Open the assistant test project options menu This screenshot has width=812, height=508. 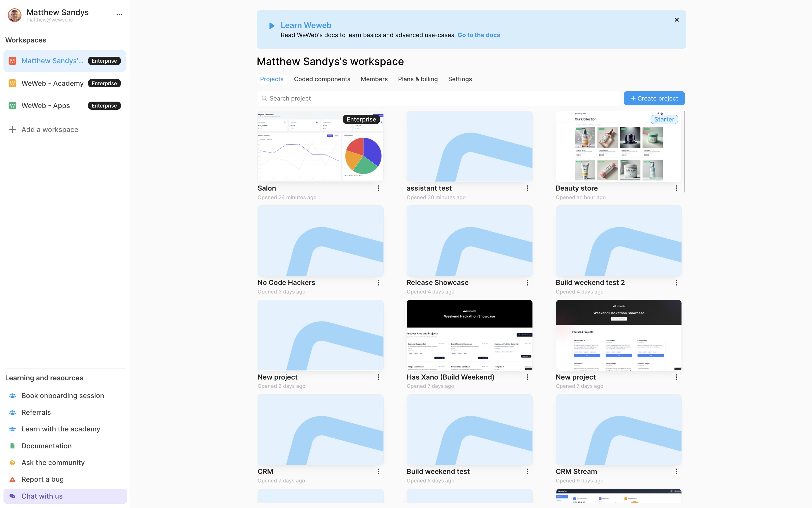(527, 188)
